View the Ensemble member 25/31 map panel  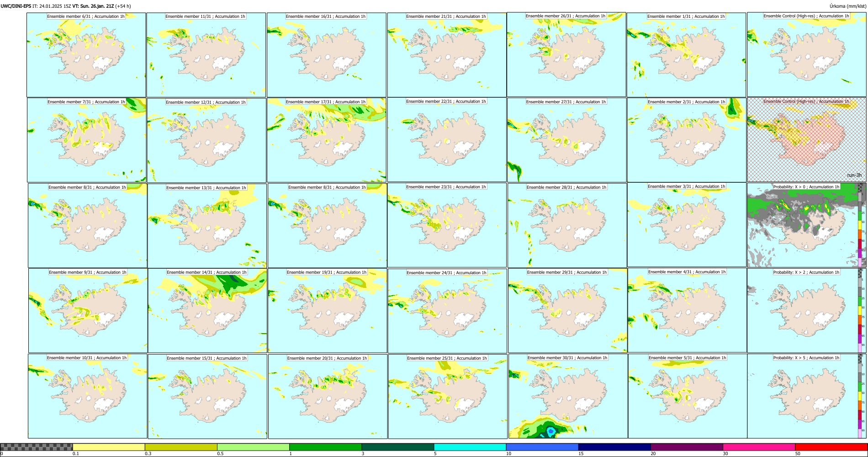448,397
